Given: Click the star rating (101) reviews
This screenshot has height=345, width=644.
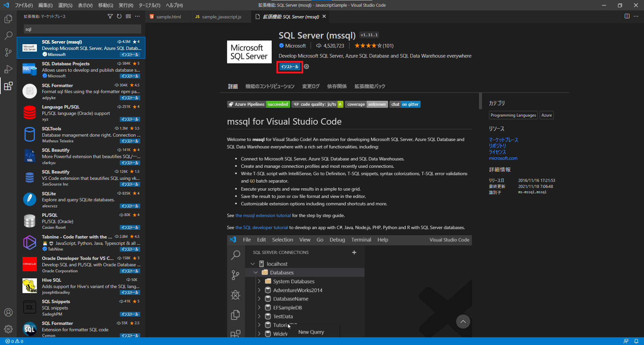Looking at the screenshot, I should (374, 46).
